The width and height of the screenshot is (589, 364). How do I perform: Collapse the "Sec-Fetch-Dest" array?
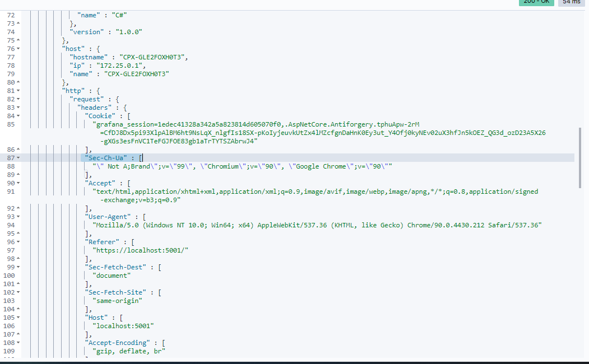point(18,267)
